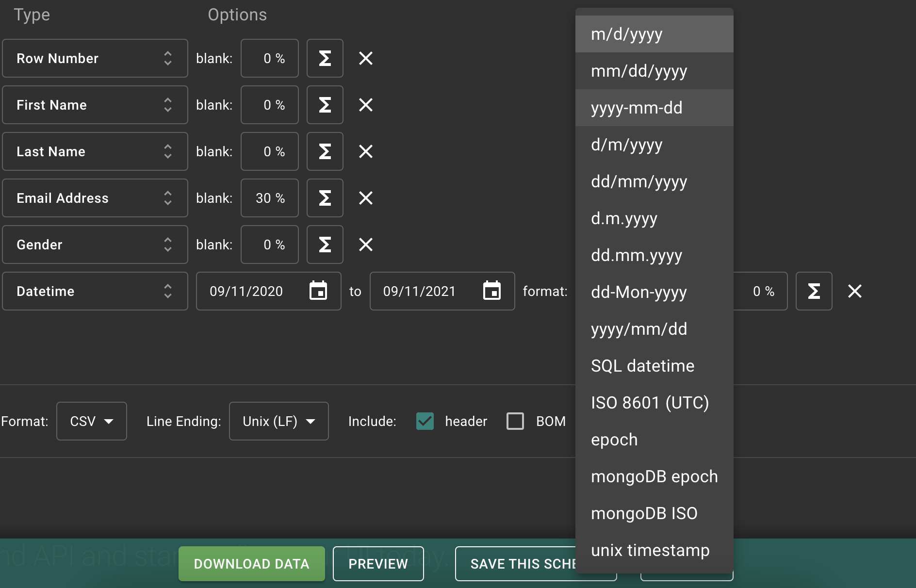Image resolution: width=916 pixels, height=588 pixels.
Task: Change the Gender field type
Action: coord(95,245)
